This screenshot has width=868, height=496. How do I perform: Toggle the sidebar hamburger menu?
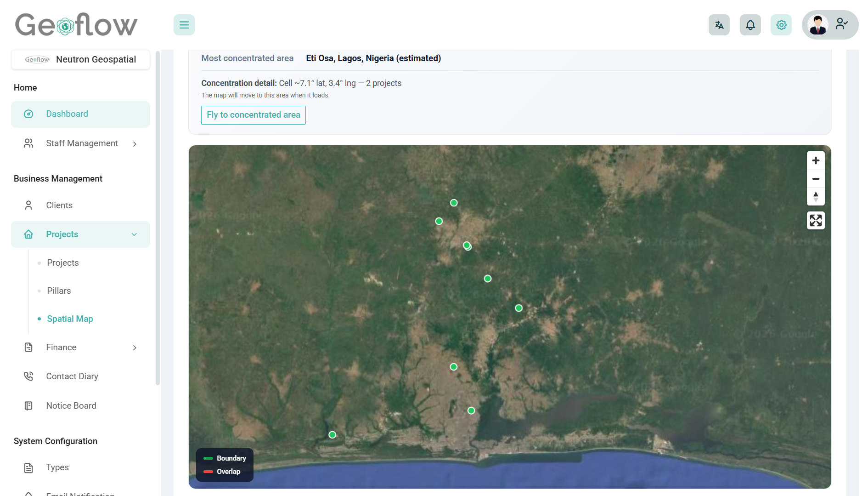click(184, 25)
